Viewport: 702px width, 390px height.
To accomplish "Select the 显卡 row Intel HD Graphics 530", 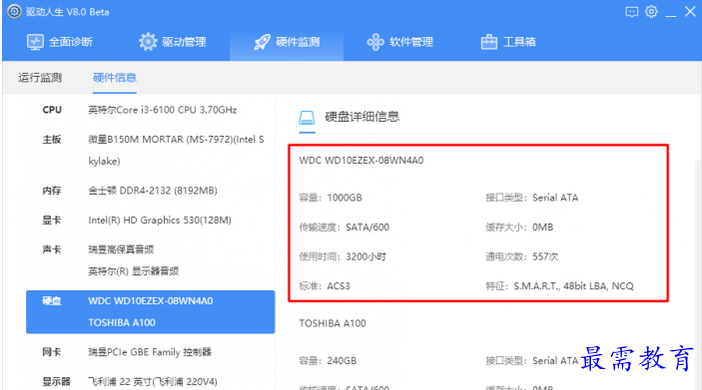I will [x=150, y=220].
